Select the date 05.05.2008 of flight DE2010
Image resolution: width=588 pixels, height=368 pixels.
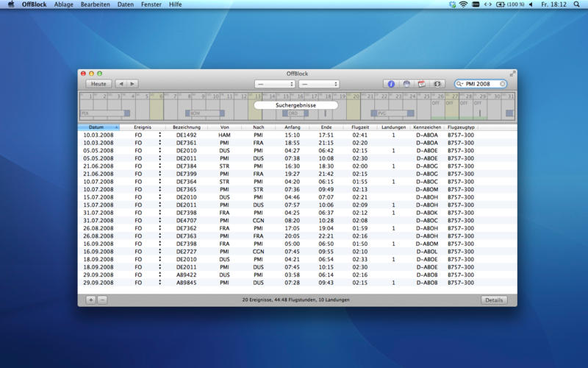point(98,151)
